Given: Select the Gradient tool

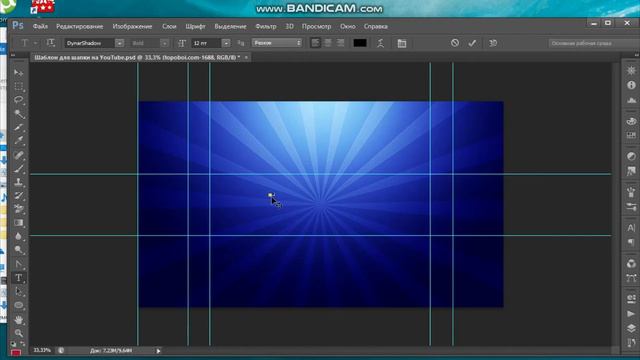Looking at the screenshot, I should [x=18, y=223].
